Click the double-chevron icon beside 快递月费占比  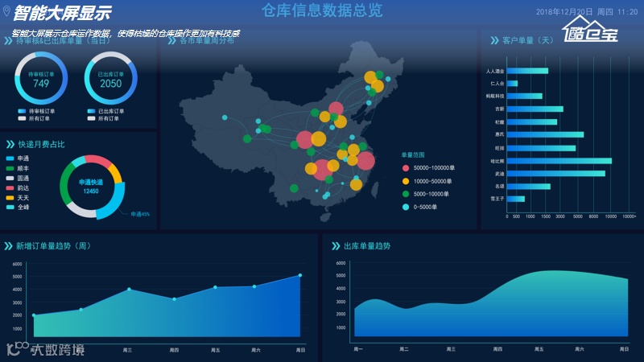[10, 145]
